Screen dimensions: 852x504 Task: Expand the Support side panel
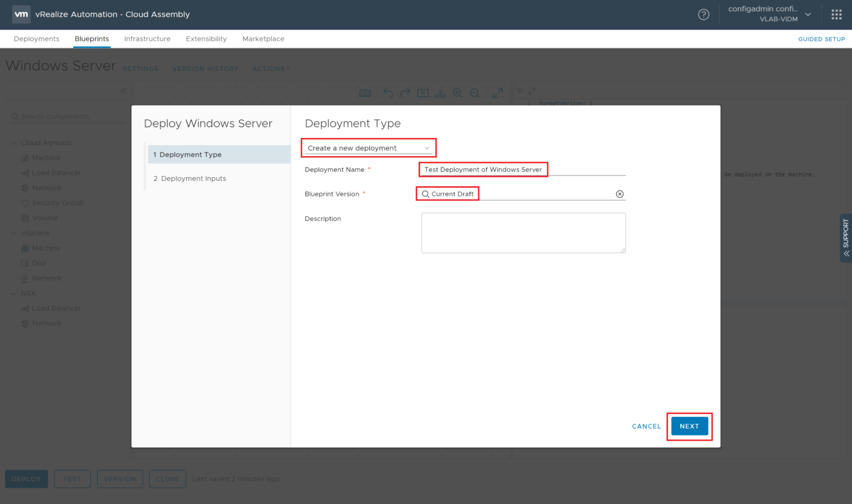click(x=845, y=238)
